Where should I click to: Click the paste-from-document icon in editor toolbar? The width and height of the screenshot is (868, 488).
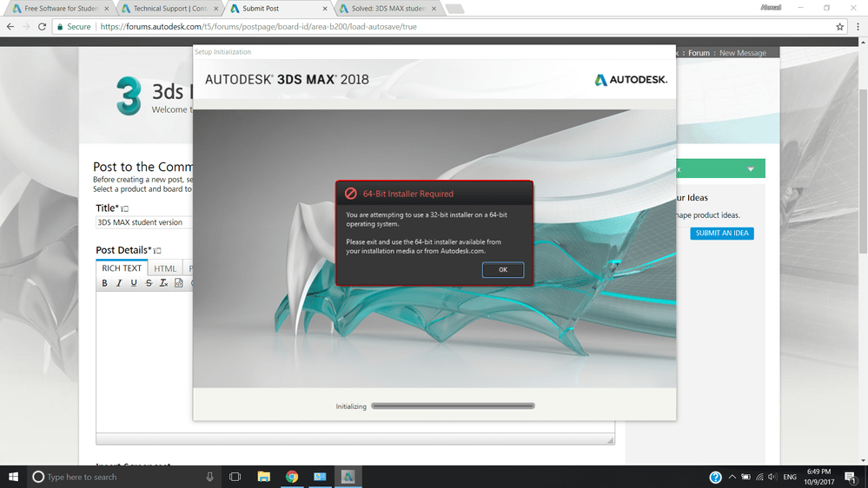coord(179,283)
